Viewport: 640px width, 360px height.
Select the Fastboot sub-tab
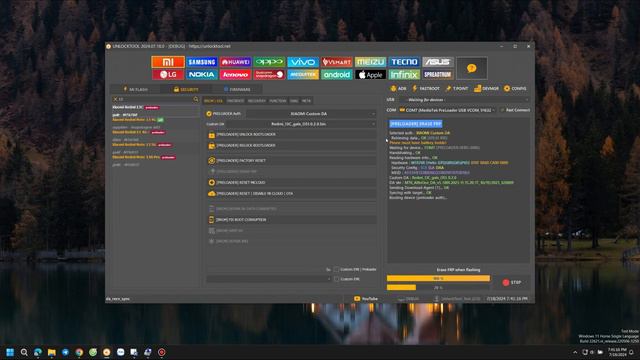click(x=236, y=100)
